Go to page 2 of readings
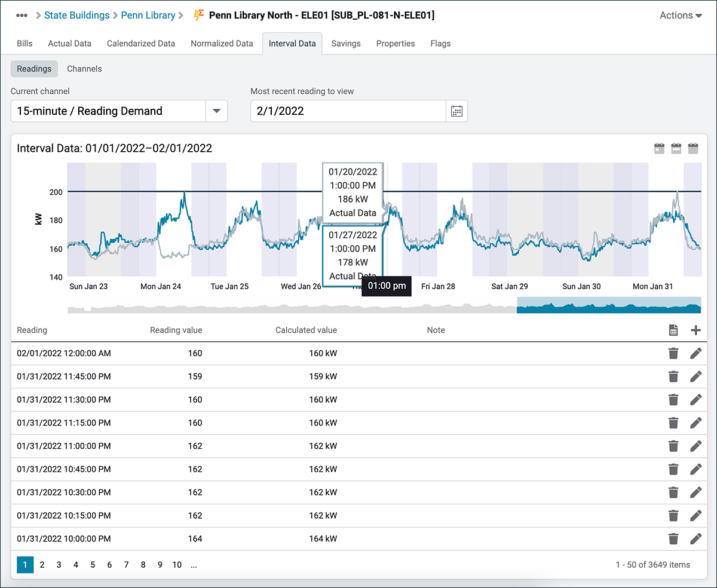 [x=42, y=565]
